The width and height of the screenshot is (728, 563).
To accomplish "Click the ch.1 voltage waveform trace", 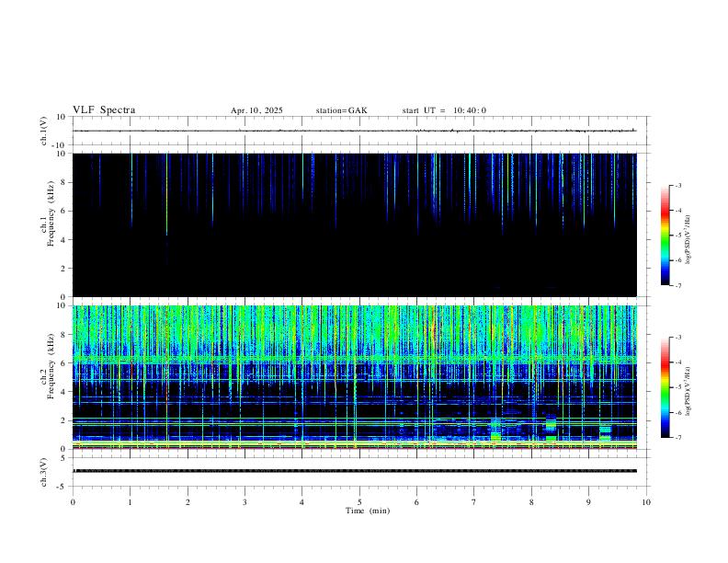I will 355,131.
